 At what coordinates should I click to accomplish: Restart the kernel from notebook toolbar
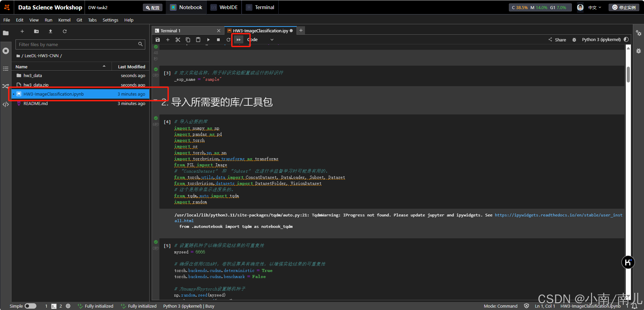coord(228,40)
